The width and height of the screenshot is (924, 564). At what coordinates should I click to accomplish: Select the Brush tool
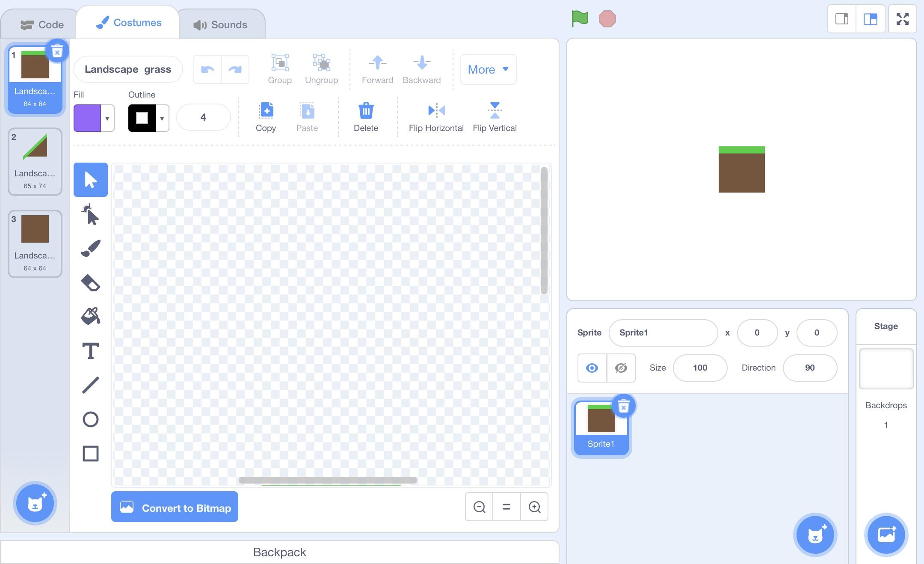pos(90,249)
